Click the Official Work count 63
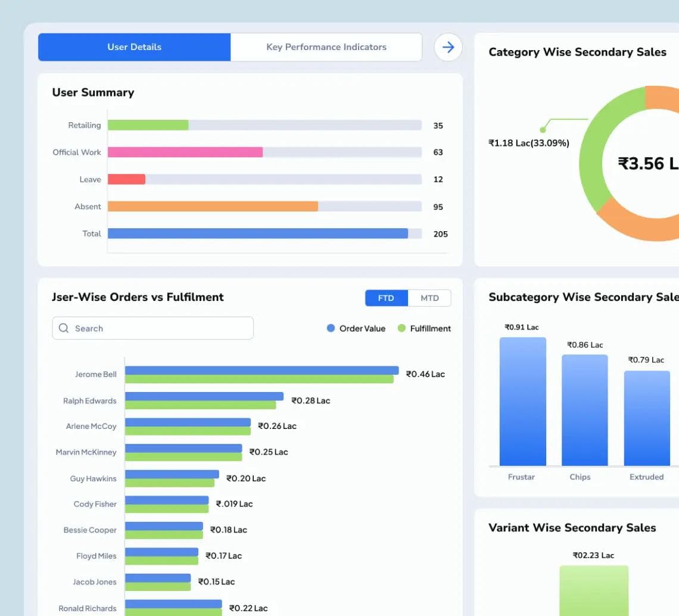Viewport: 679px width, 616px height. pos(438,153)
